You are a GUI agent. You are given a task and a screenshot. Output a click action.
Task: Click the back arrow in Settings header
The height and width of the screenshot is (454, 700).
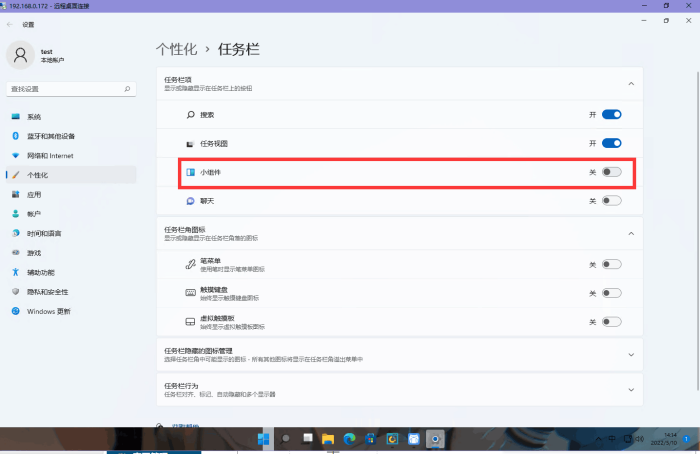[x=10, y=24]
